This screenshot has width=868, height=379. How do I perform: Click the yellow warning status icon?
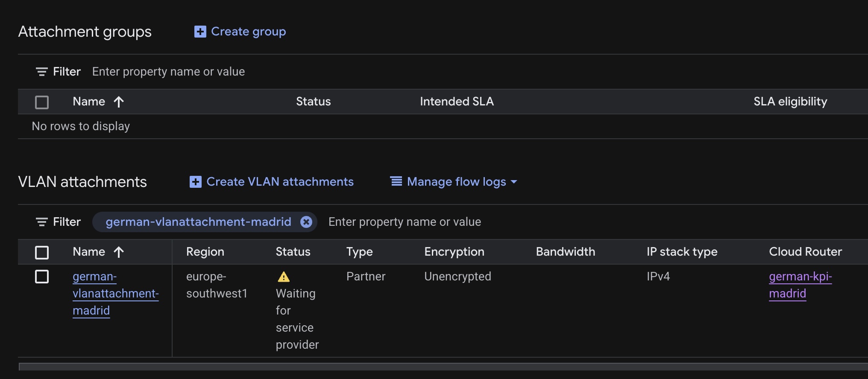[x=284, y=277]
